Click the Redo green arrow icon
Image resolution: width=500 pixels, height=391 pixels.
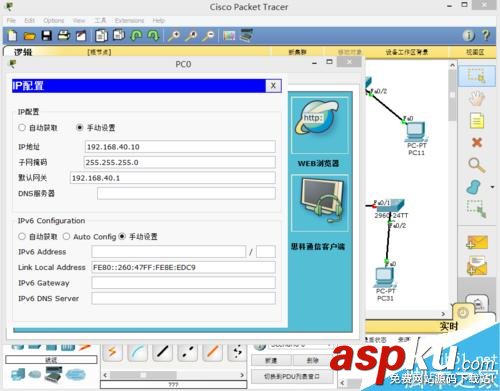point(153,35)
